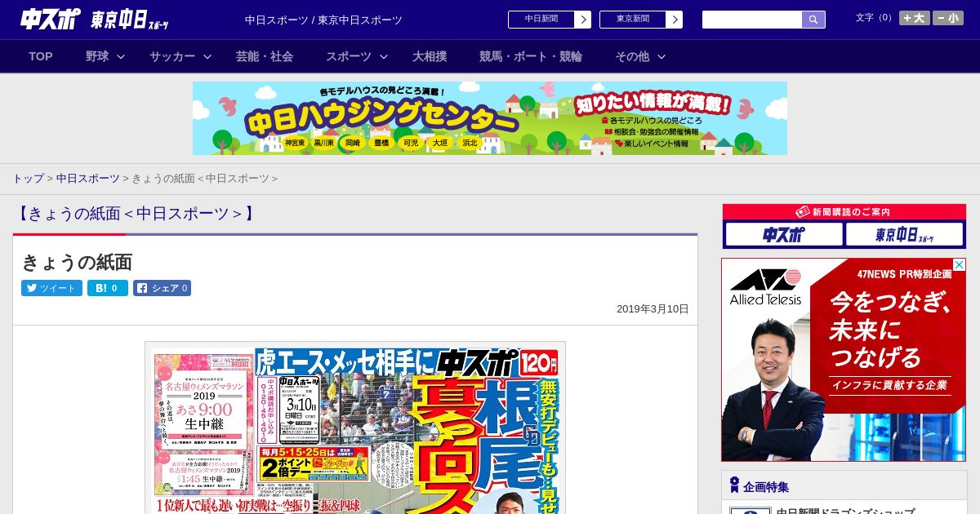
Task: Increase text size with ＋大 button
Action: (915, 18)
